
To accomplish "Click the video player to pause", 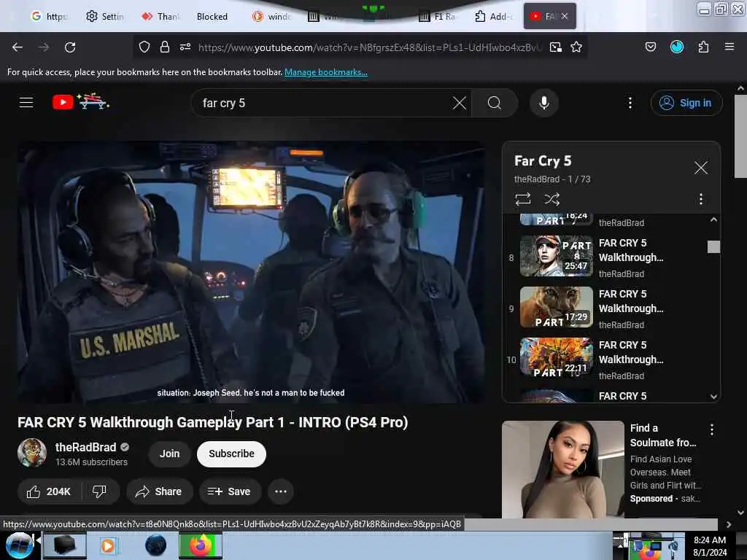I will tap(251, 273).
